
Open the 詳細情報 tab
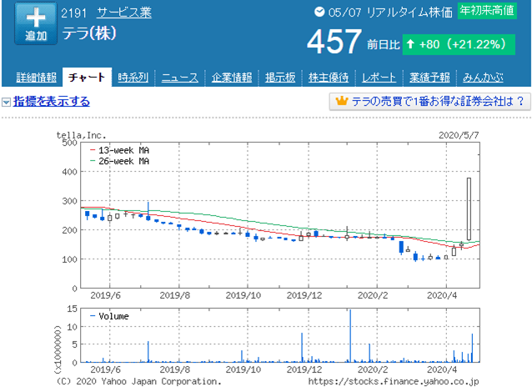coord(37,78)
